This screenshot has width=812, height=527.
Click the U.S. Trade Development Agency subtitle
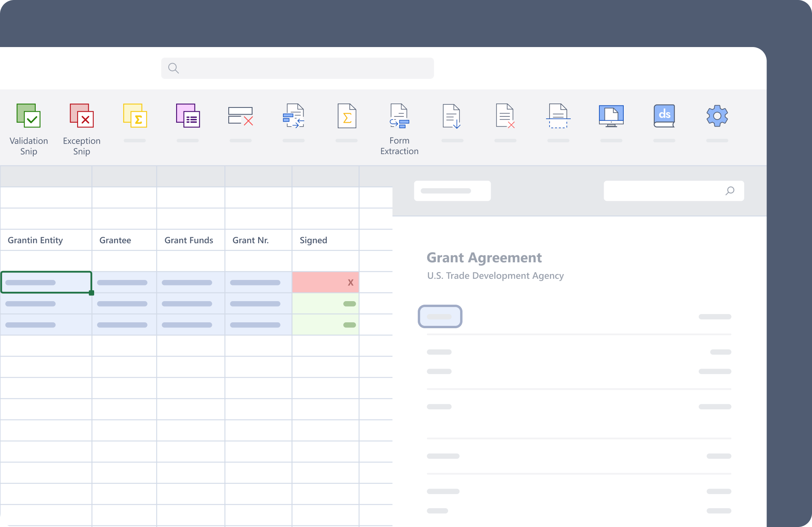tap(495, 276)
